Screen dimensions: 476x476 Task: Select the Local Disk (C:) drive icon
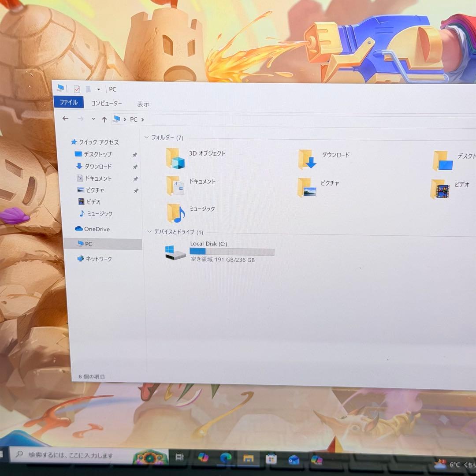coord(175,253)
